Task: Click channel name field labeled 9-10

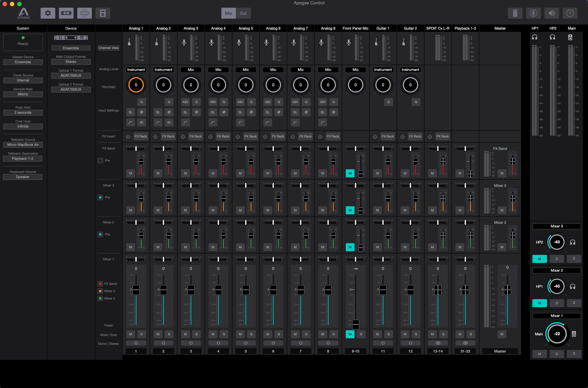Action: point(355,351)
